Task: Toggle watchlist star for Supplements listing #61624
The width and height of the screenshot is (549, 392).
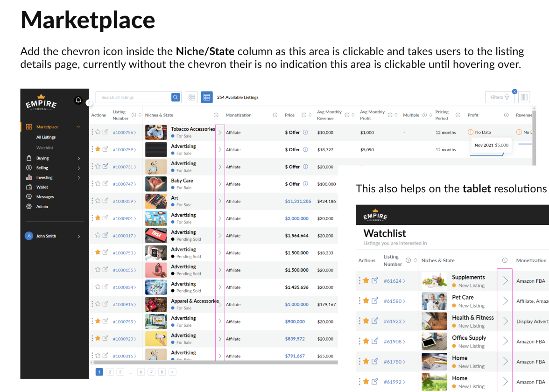Action: pyautogui.click(x=366, y=280)
